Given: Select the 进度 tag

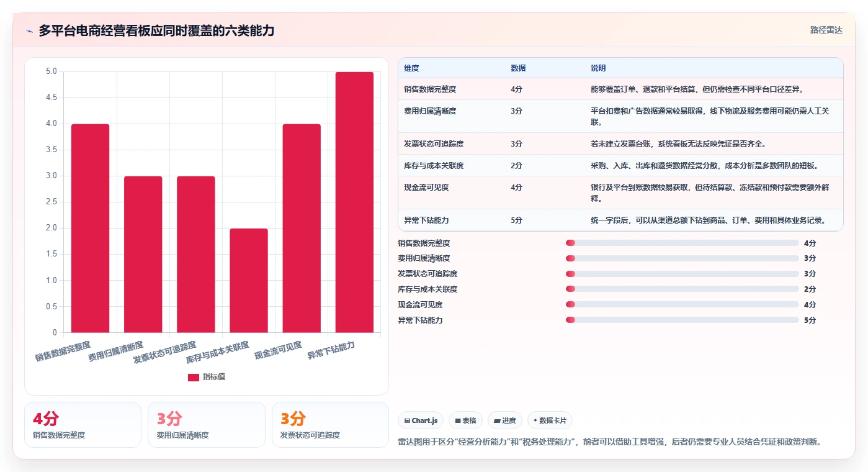Looking at the screenshot, I should point(505,420).
